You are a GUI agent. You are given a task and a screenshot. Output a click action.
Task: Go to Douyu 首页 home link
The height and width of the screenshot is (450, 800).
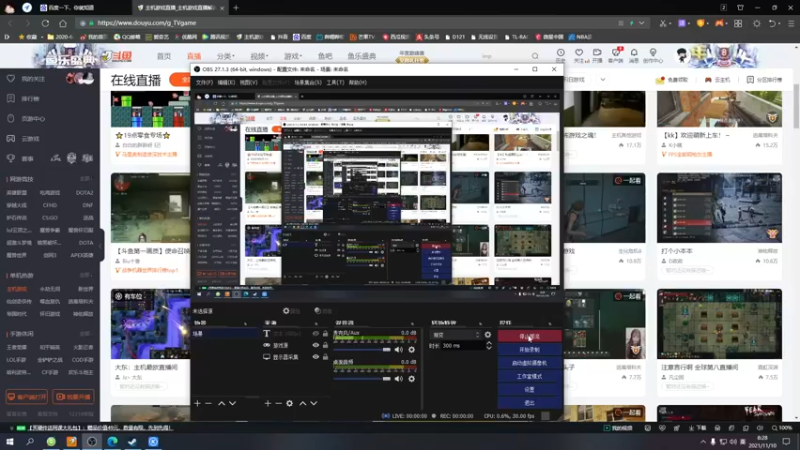click(164, 56)
